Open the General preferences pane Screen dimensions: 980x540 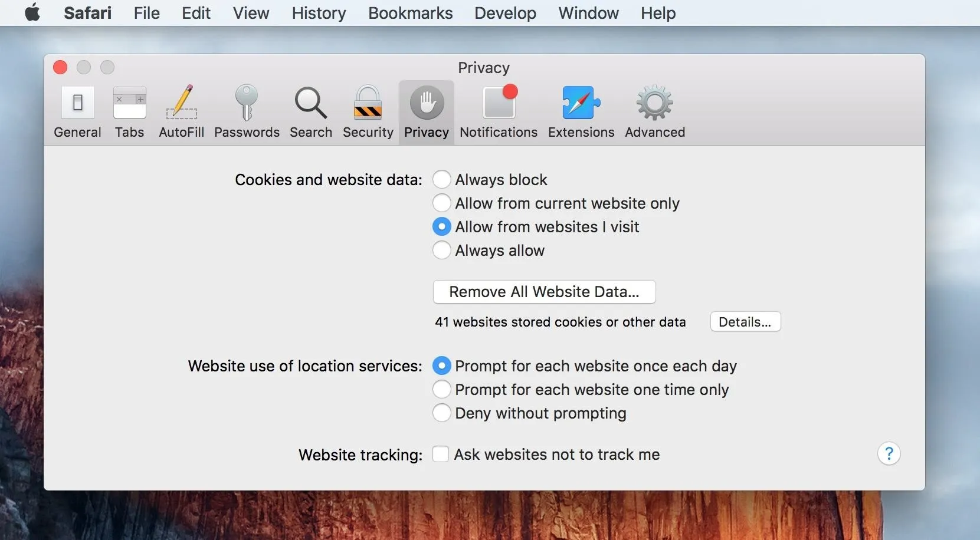point(77,113)
